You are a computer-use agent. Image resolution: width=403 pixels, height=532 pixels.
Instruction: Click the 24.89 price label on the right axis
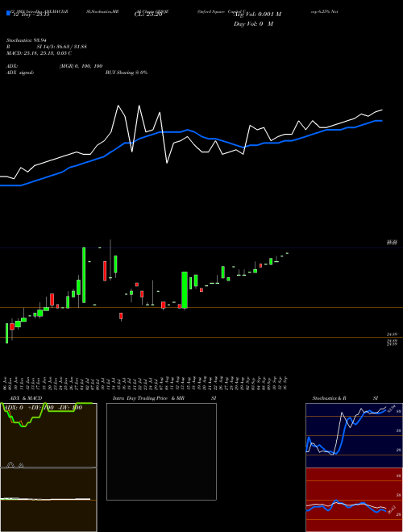coord(393,335)
